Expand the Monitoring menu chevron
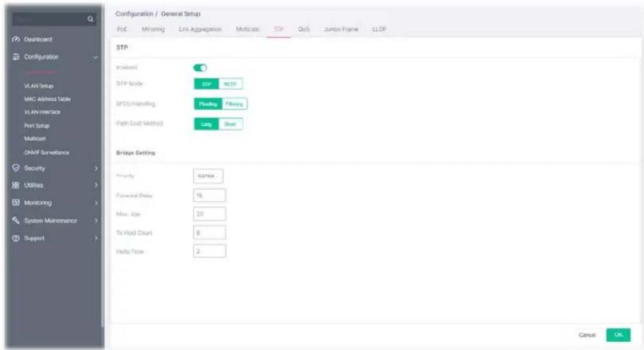This screenshot has width=644, height=350. (96, 203)
